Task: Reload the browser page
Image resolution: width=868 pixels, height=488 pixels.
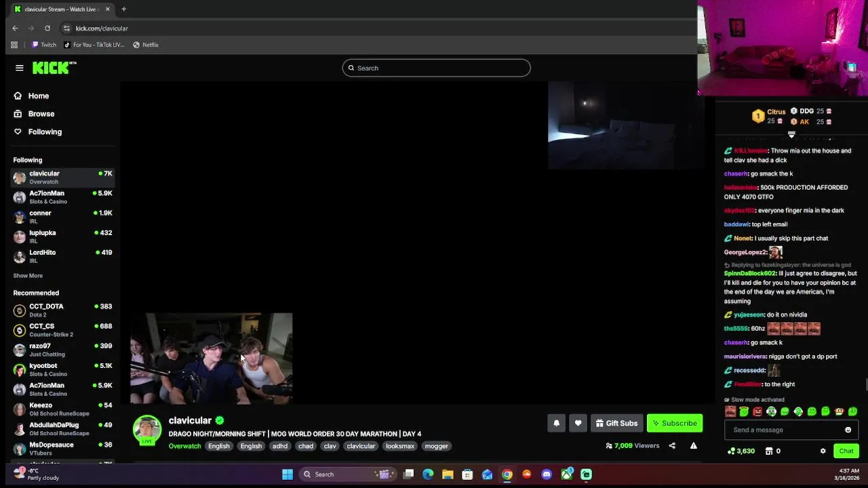Action: (x=47, y=28)
